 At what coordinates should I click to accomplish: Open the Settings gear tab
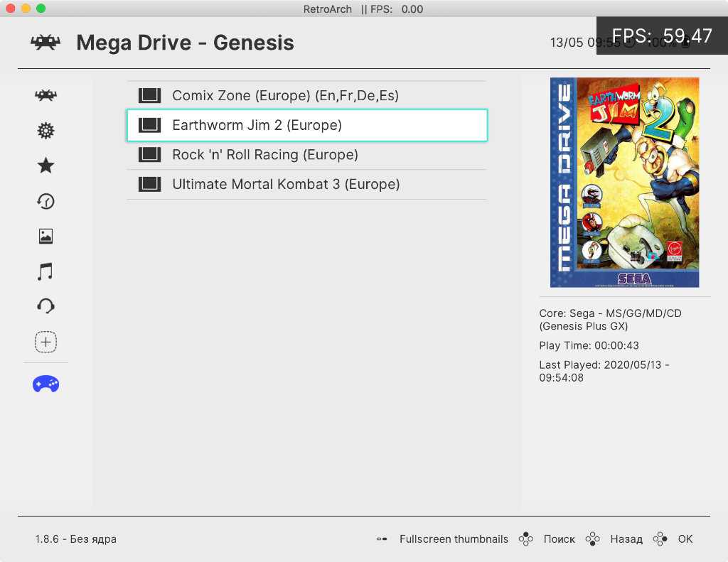coord(45,131)
